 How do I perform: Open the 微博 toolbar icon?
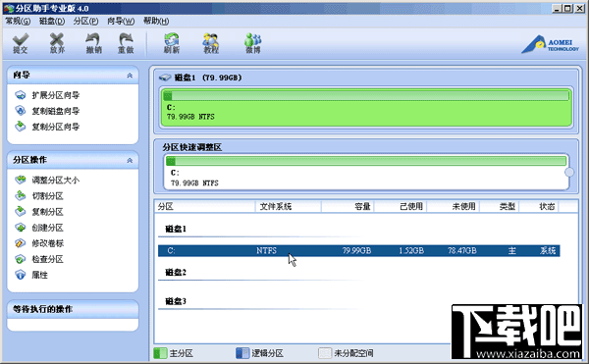tap(253, 42)
